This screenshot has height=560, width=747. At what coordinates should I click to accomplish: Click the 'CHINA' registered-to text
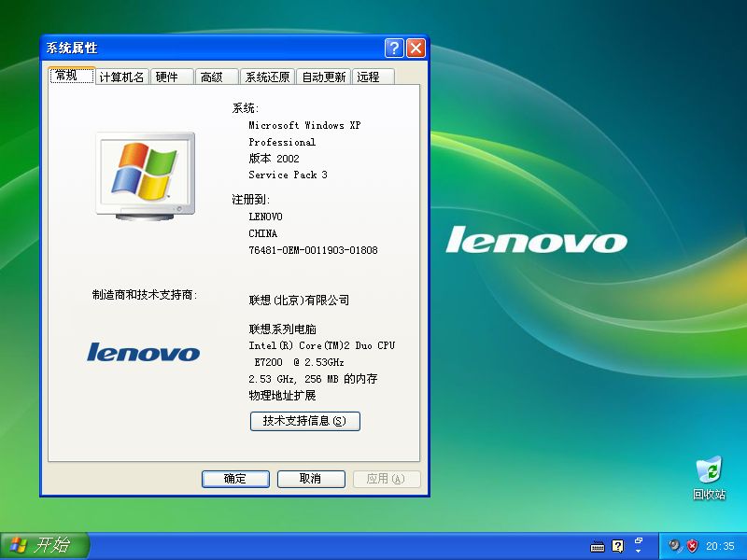(262, 233)
